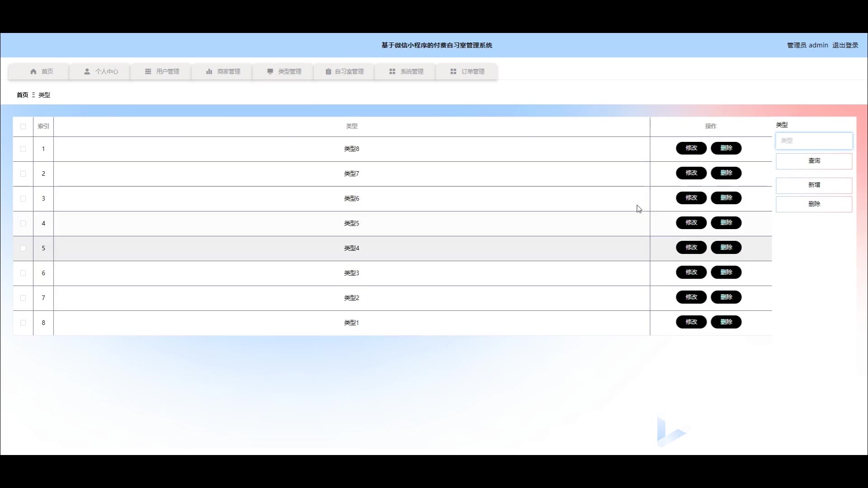Click the clipboard icon beside 自习室管理
The height and width of the screenshot is (488, 868).
(x=328, y=71)
